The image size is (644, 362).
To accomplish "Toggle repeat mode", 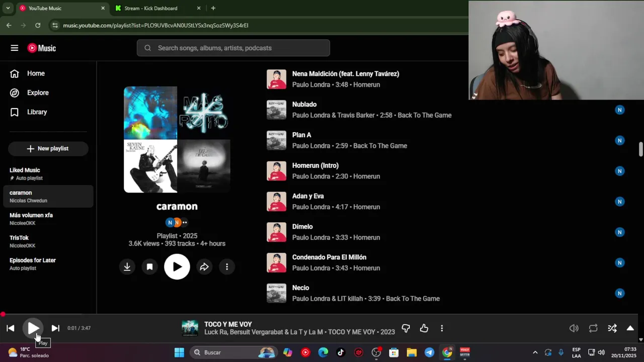I will tap(593, 328).
